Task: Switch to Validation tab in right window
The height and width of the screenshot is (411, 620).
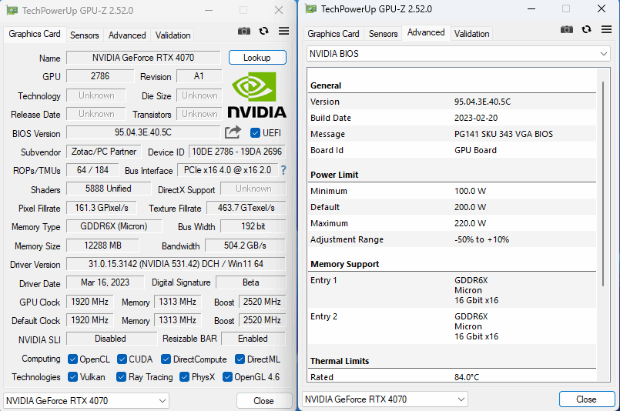Action: (471, 34)
